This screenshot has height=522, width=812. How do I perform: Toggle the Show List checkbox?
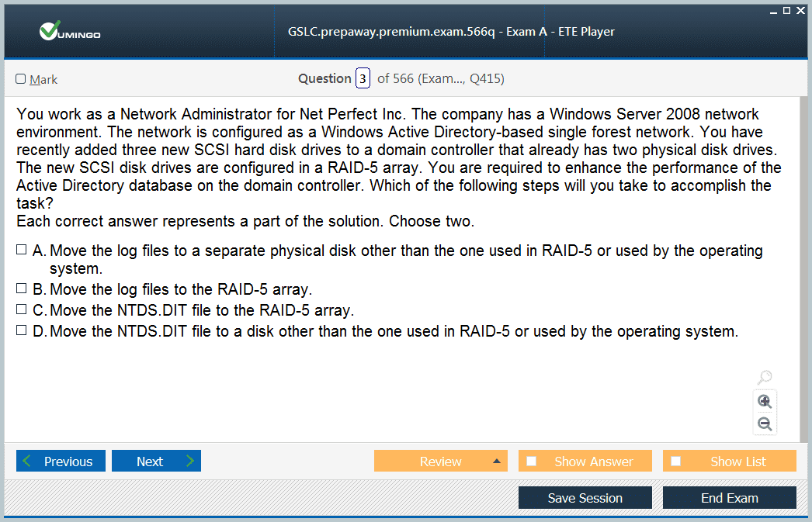coord(676,461)
